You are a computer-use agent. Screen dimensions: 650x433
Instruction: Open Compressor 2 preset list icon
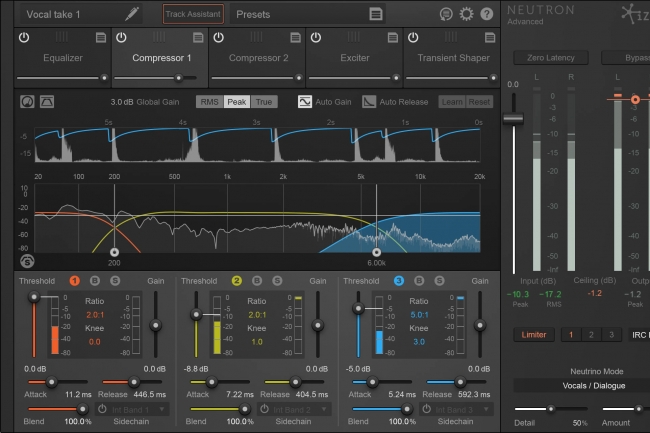pos(296,38)
